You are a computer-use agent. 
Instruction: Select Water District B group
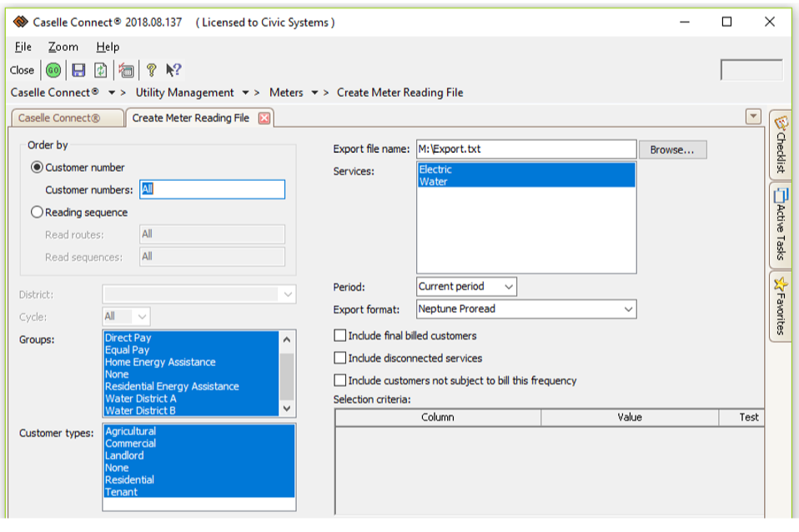[x=191, y=410]
